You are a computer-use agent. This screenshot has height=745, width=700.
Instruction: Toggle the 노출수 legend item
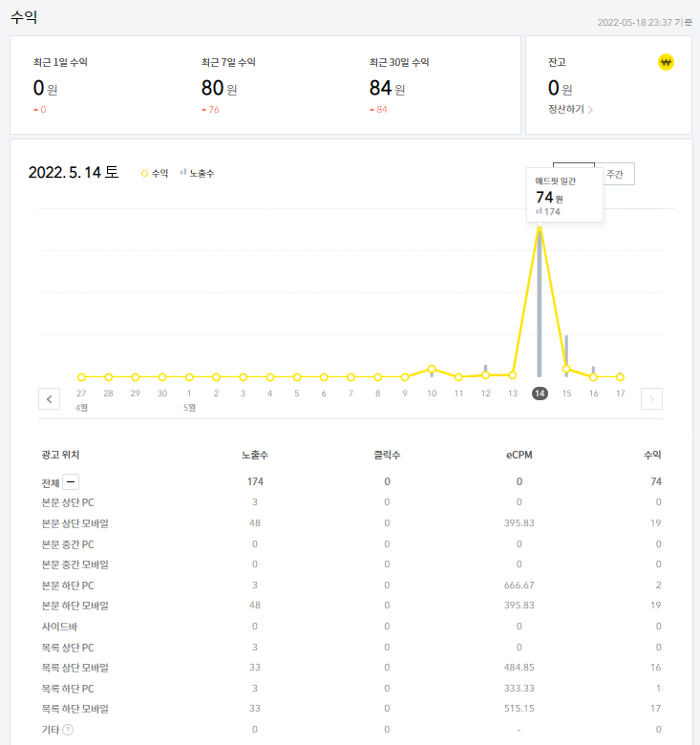click(197, 174)
